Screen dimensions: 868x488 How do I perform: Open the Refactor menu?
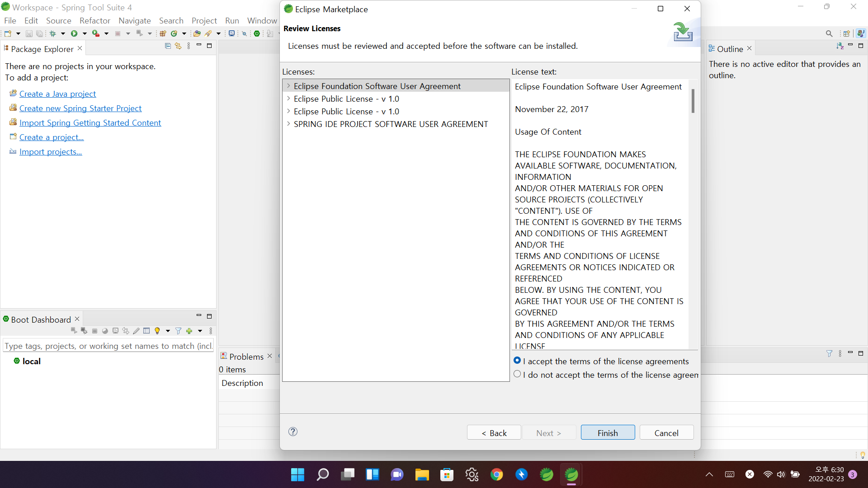(94, 21)
